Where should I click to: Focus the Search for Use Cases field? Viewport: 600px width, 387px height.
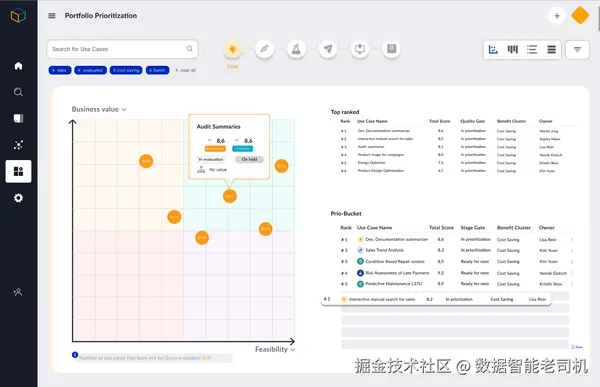pyautogui.click(x=122, y=49)
